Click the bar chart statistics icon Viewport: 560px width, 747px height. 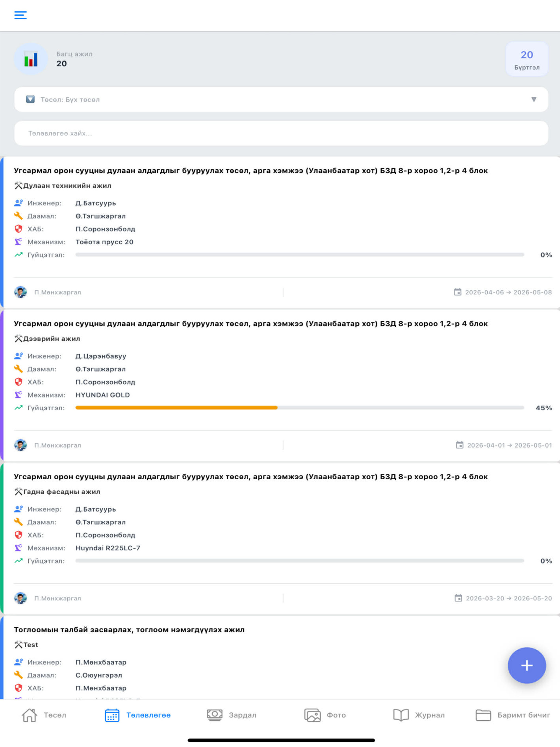[31, 59]
